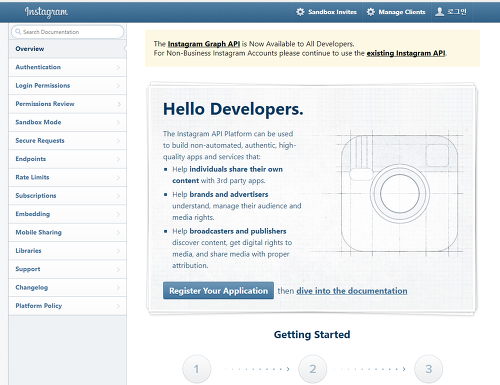
Task: Open the Rate Limits section
Action: point(67,177)
